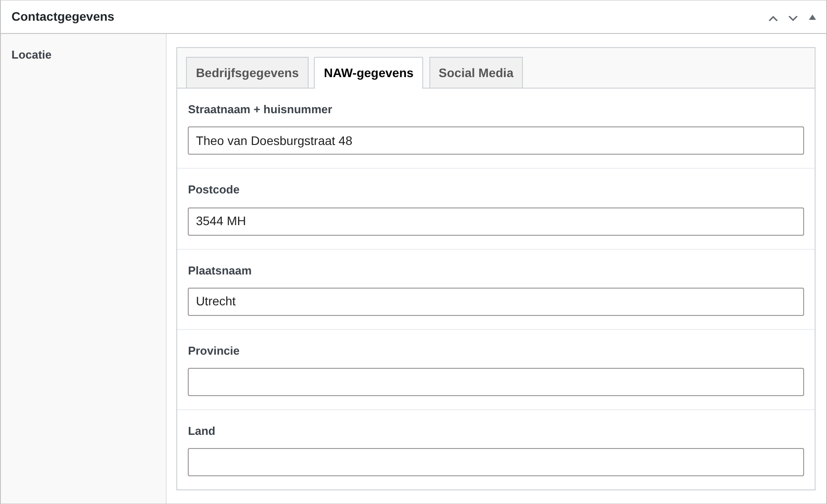This screenshot has height=504, width=827.
Task: Collapse the Contactgegevens panel with the triangle
Action: click(x=812, y=18)
